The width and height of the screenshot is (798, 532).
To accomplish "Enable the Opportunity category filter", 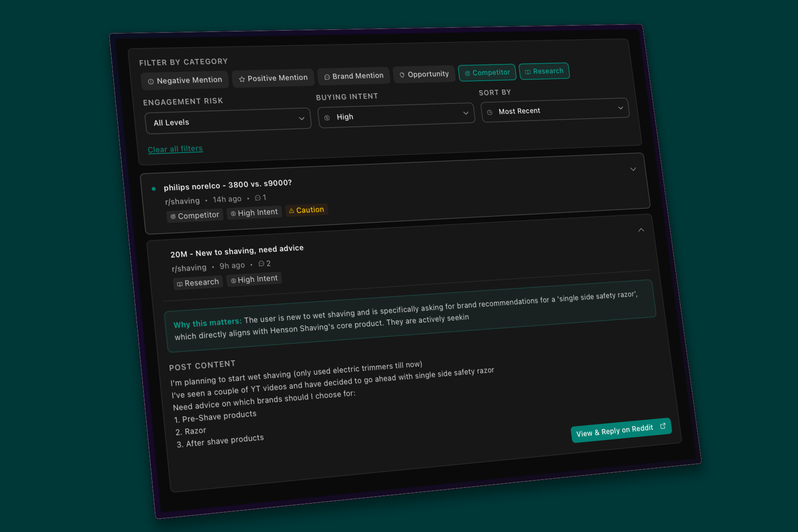I will pos(424,74).
